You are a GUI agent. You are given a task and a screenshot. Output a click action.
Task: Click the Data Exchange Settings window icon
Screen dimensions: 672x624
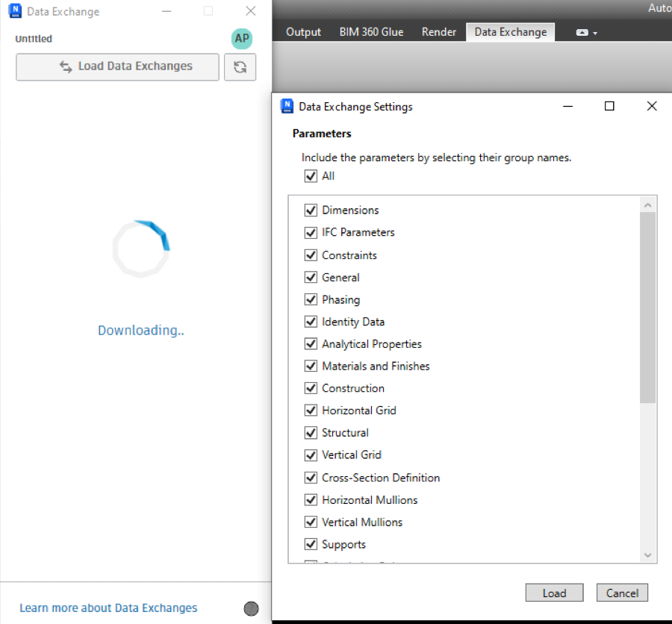coord(287,106)
